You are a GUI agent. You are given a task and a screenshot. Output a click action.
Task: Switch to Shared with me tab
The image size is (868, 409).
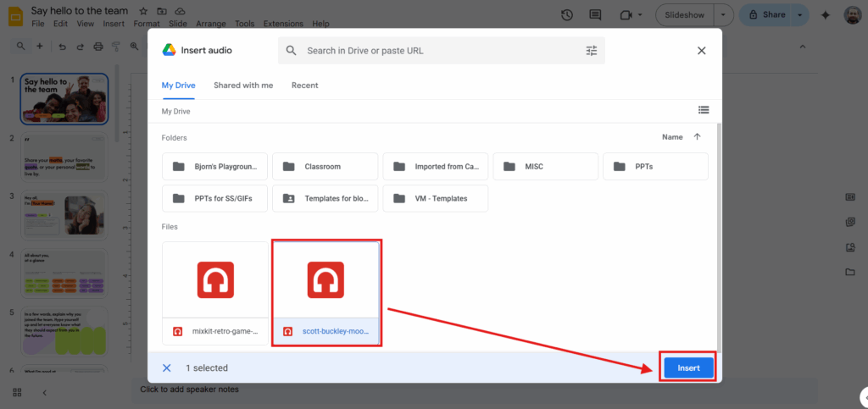243,86
